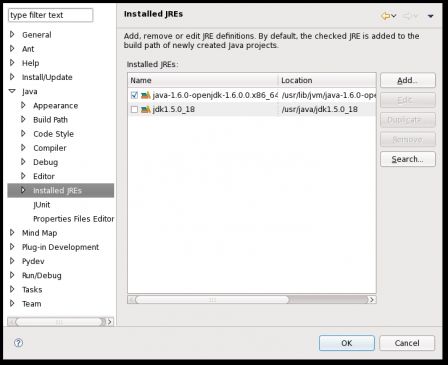Click the Search... button
Image resolution: width=448 pixels, height=365 pixels.
click(x=408, y=159)
